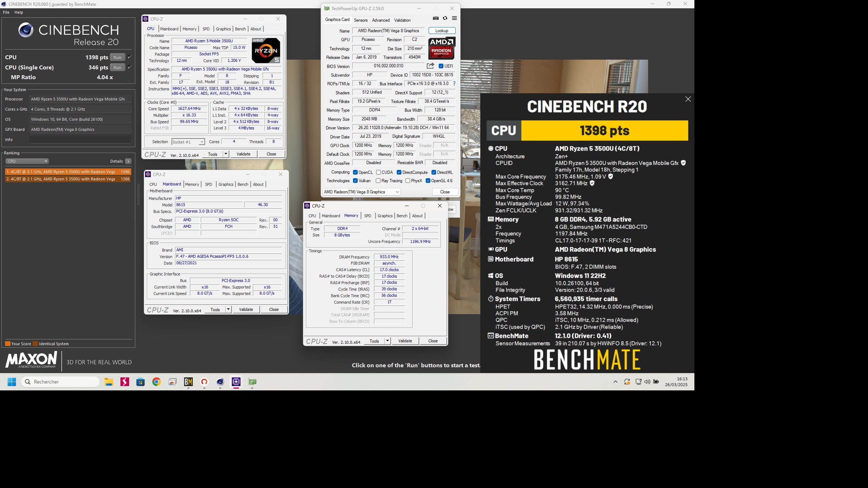This screenshot has height=488, width=868.
Task: Click the Bus Interface question mark icon
Action: (454, 84)
